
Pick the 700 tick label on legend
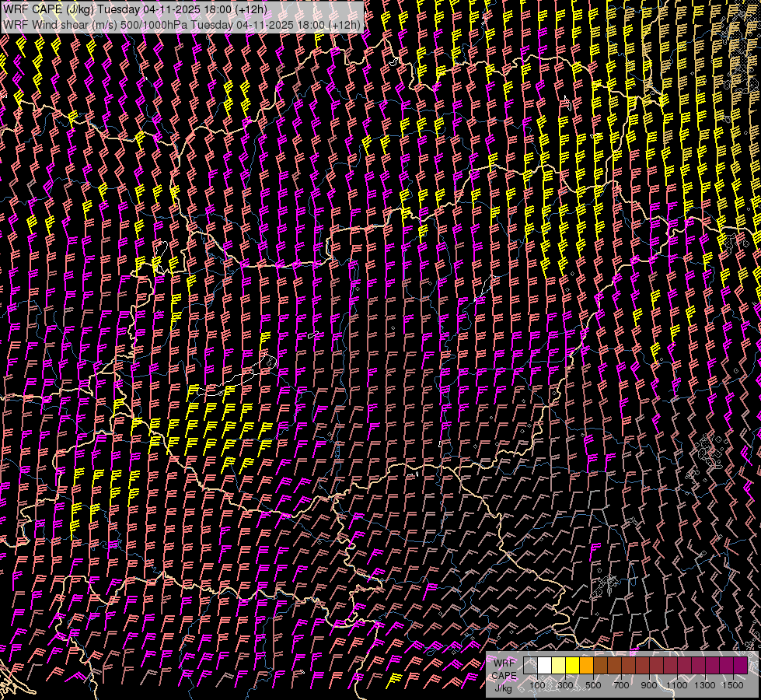click(621, 685)
